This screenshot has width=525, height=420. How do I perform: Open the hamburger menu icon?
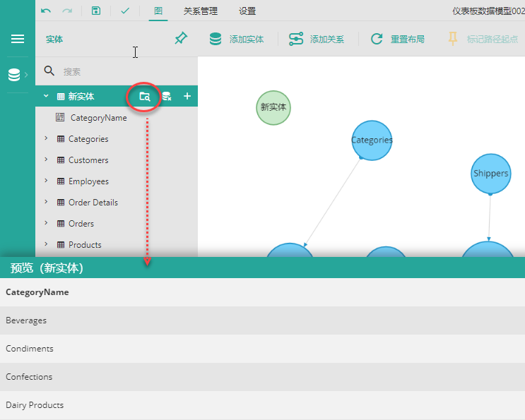(x=18, y=39)
